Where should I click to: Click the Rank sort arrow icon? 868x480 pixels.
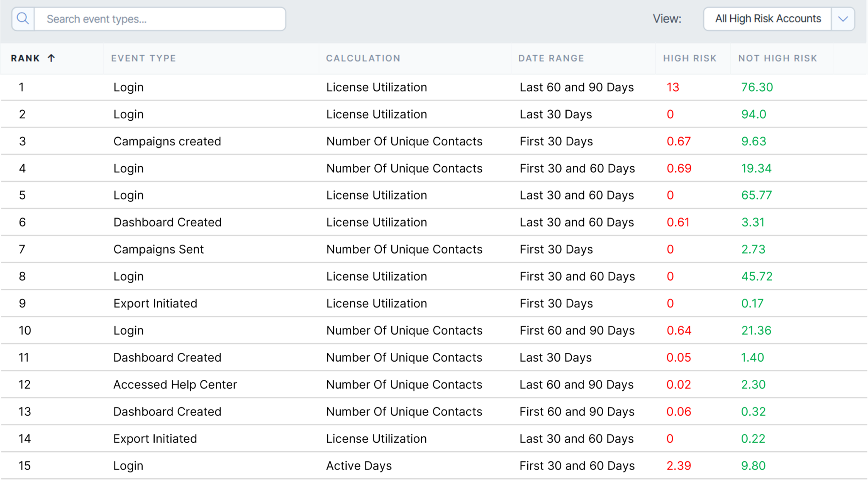tap(51, 58)
